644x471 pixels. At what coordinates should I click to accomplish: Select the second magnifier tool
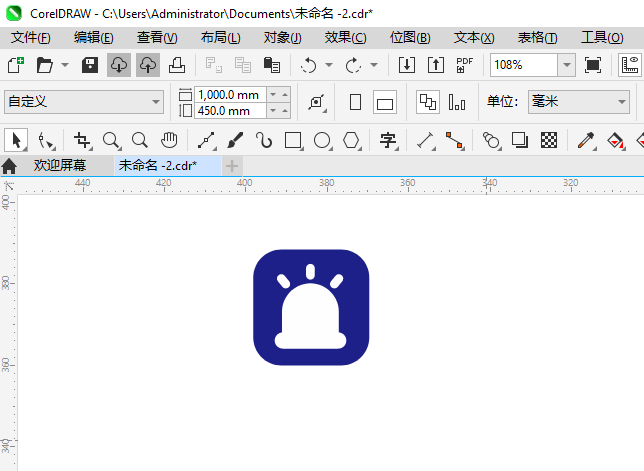pos(140,140)
